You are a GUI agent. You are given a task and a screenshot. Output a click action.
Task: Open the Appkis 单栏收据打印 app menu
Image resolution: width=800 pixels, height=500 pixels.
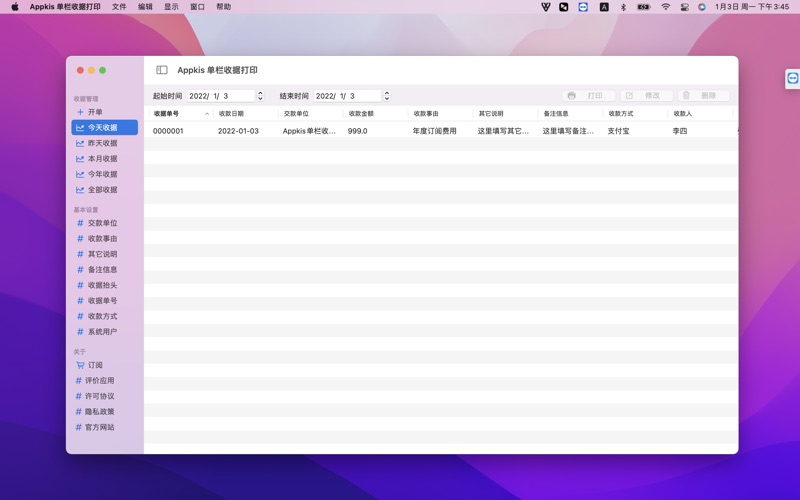click(x=65, y=7)
